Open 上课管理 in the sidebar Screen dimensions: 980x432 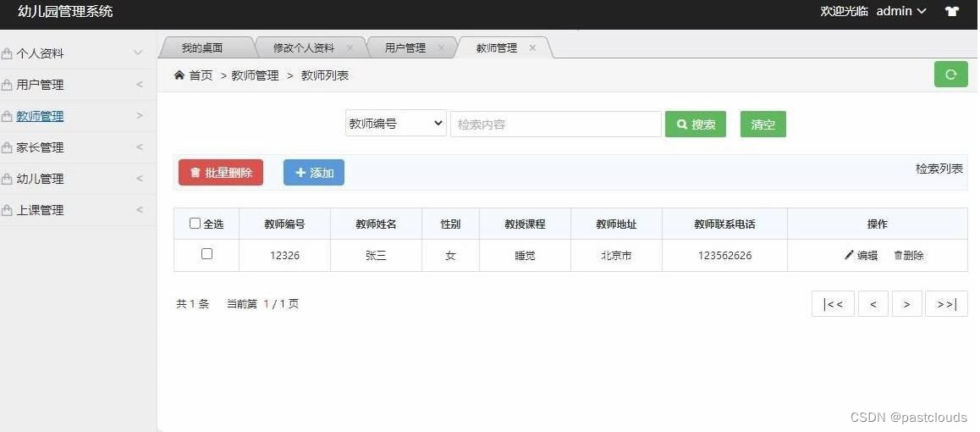(x=40, y=211)
